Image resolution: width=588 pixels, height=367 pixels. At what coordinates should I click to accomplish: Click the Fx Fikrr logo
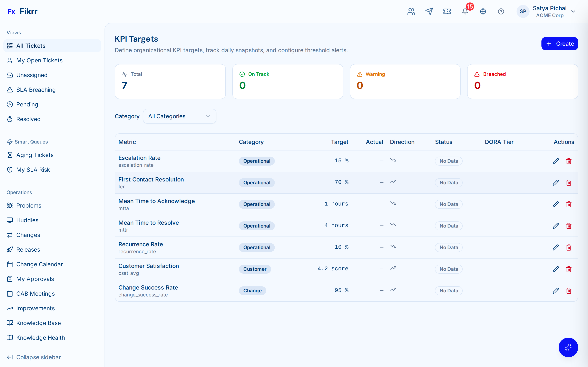[22, 11]
